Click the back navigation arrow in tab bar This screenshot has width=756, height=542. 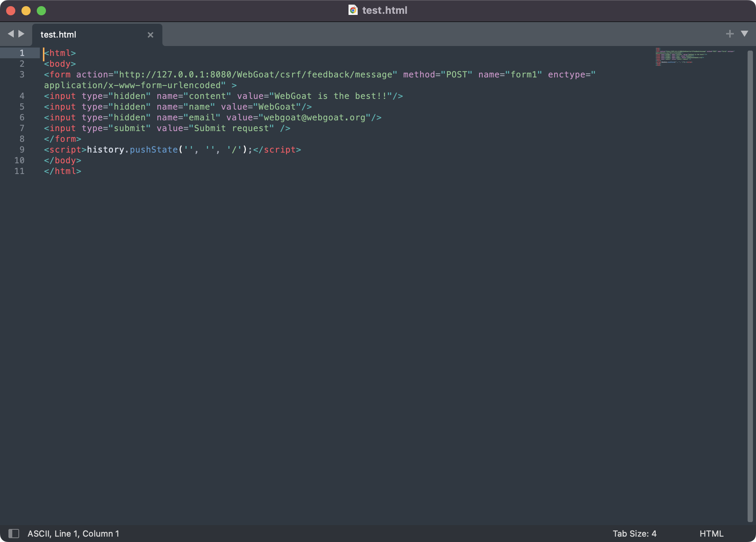pos(11,34)
